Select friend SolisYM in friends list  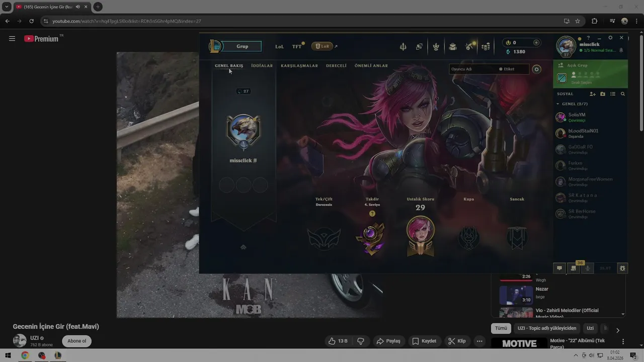click(590, 117)
